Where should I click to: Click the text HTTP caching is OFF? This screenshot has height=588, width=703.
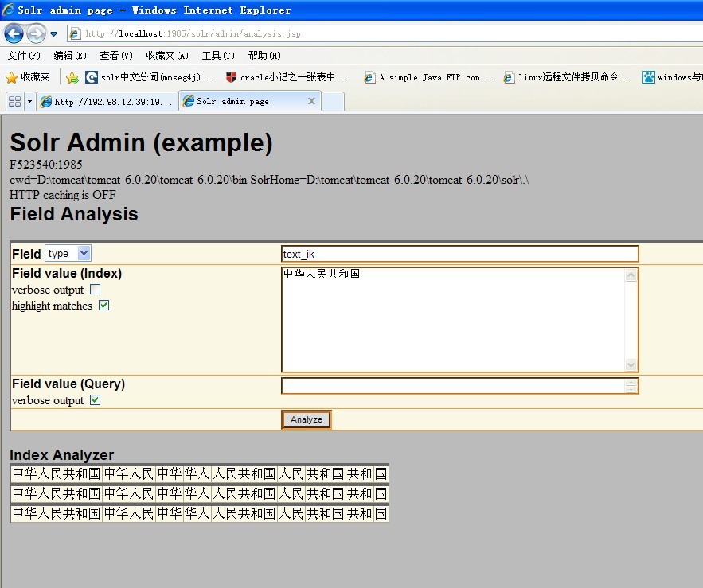click(63, 195)
